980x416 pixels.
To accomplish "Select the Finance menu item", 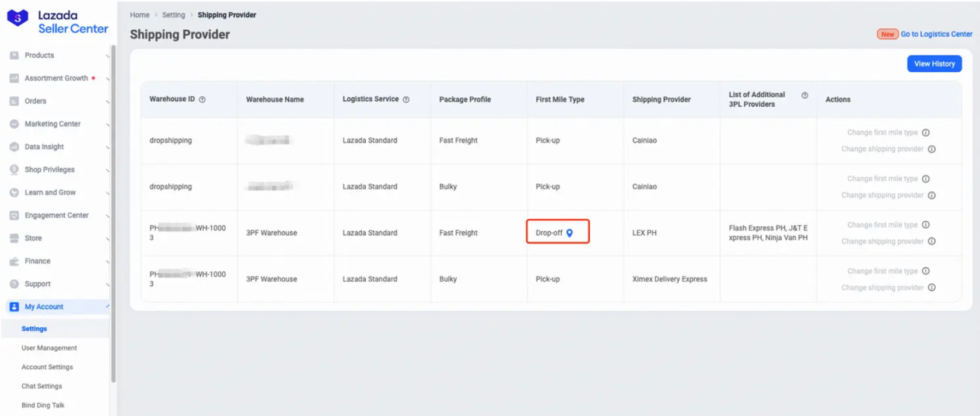I will [37, 261].
